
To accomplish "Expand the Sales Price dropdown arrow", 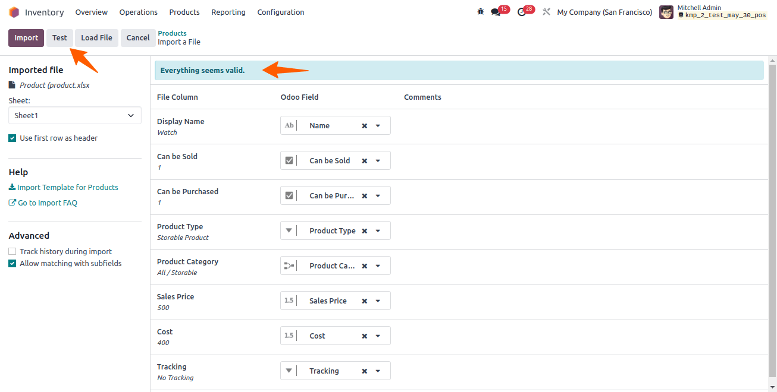I will coord(378,301).
